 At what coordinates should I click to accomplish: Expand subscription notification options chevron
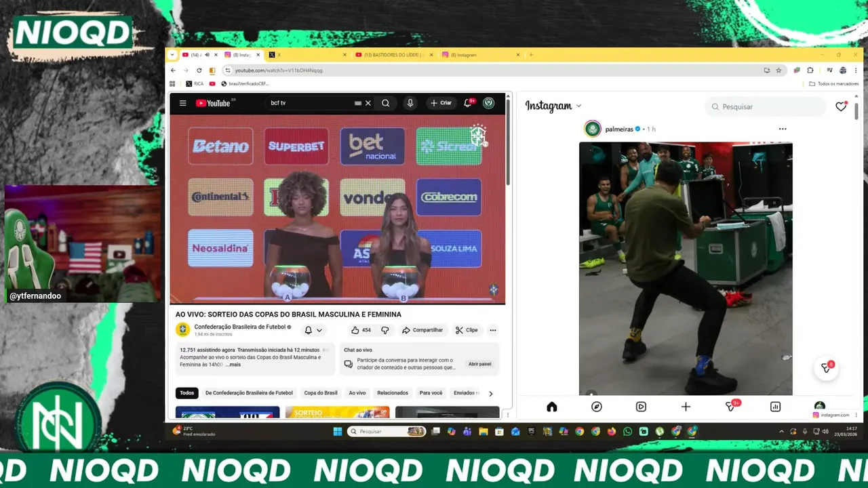(x=319, y=330)
